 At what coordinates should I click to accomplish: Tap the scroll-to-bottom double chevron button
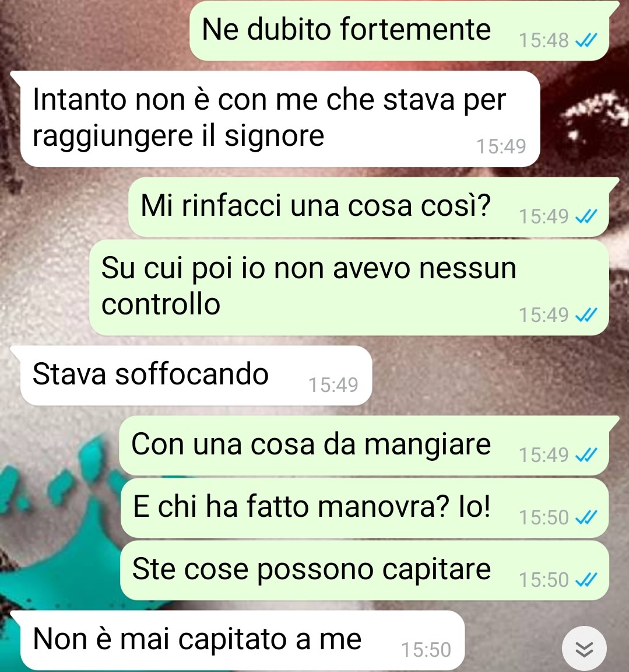tap(584, 649)
